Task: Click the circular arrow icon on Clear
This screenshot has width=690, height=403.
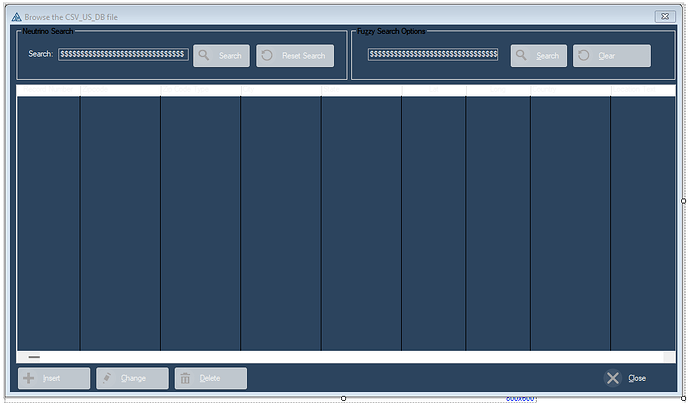Action: click(584, 56)
